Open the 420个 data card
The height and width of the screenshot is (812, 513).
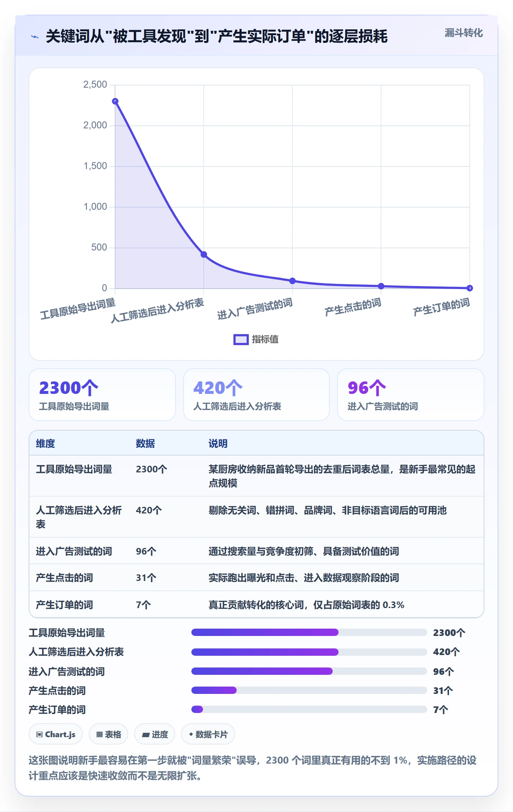256,395
